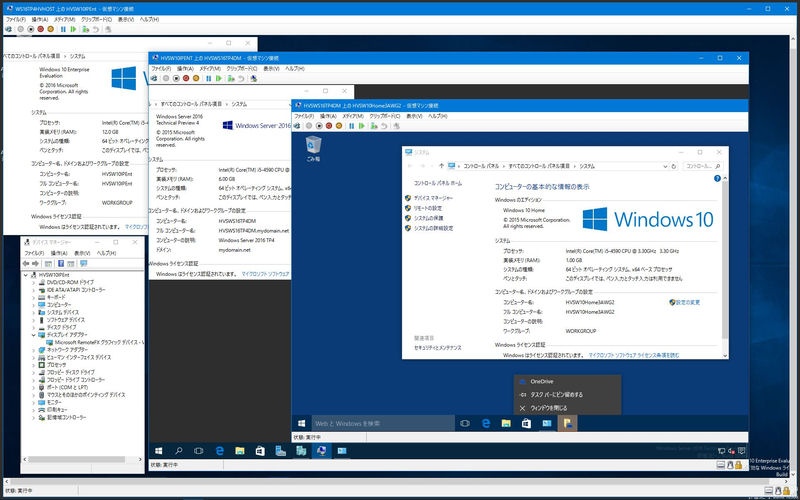Click scan hardware monitor icon in Device Manager toolbar
Screen dimensions: 800x500
pos(84,263)
